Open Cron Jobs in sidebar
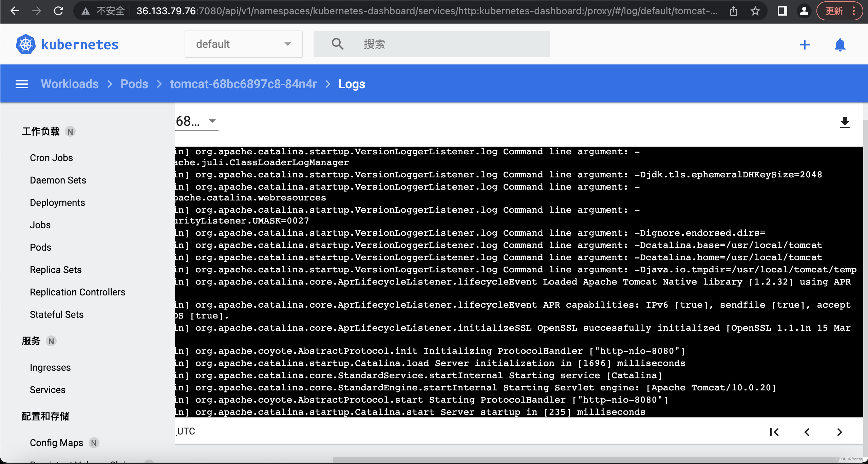 (51, 158)
